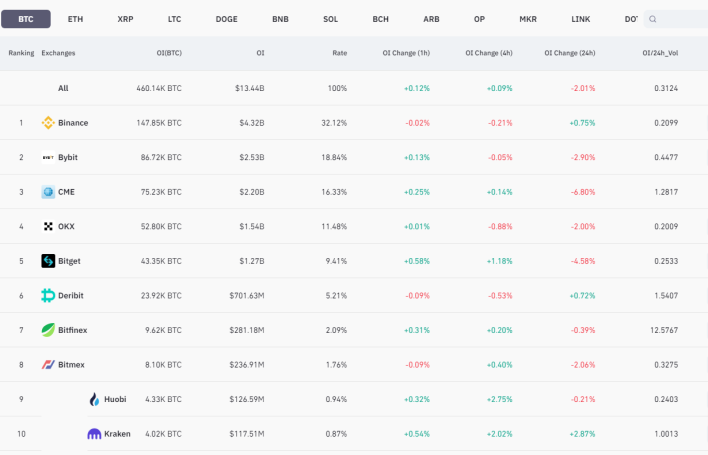Click Bybit's 86.72K BTC cell
Image resolution: width=708 pixels, height=455 pixels.
[x=161, y=158]
